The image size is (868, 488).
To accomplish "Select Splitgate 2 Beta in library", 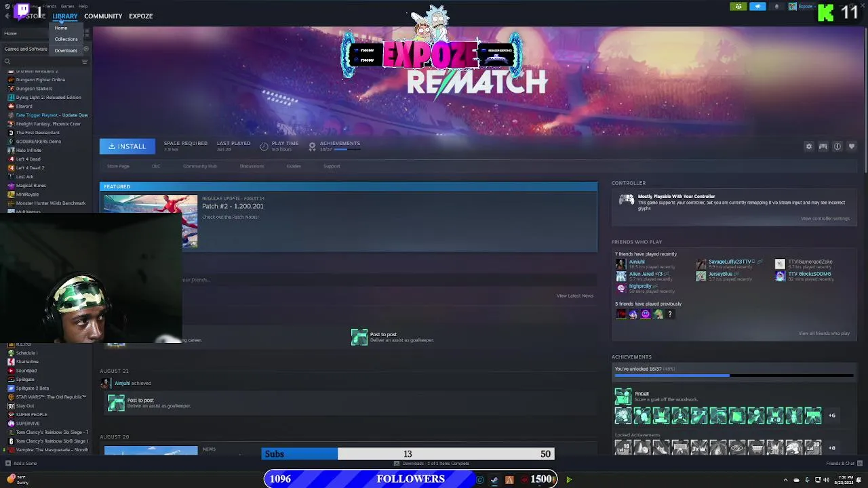I will pos(33,388).
